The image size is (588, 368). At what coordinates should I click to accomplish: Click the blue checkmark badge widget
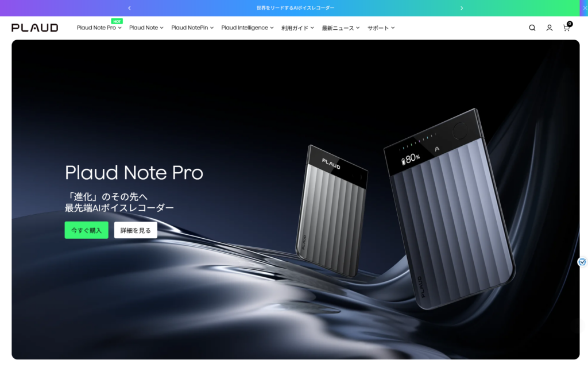tap(582, 262)
